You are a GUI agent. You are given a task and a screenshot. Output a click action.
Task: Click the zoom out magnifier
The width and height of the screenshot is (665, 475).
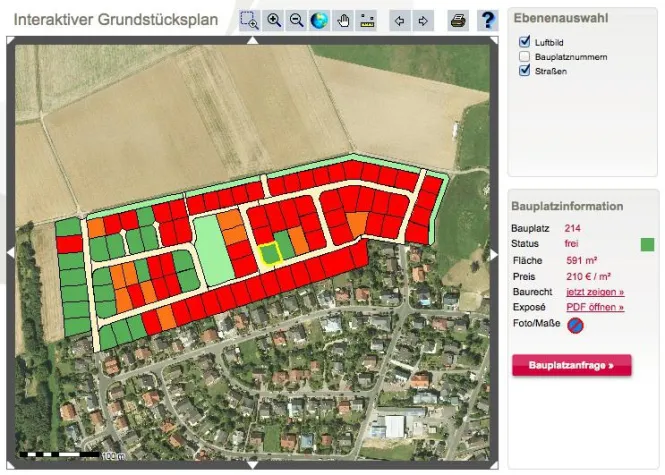[x=296, y=20]
